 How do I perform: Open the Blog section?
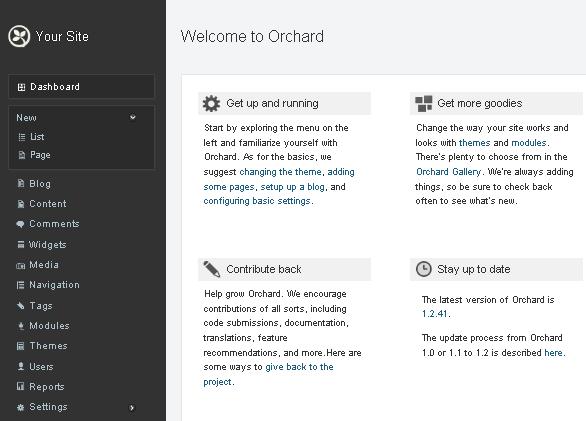(x=40, y=184)
